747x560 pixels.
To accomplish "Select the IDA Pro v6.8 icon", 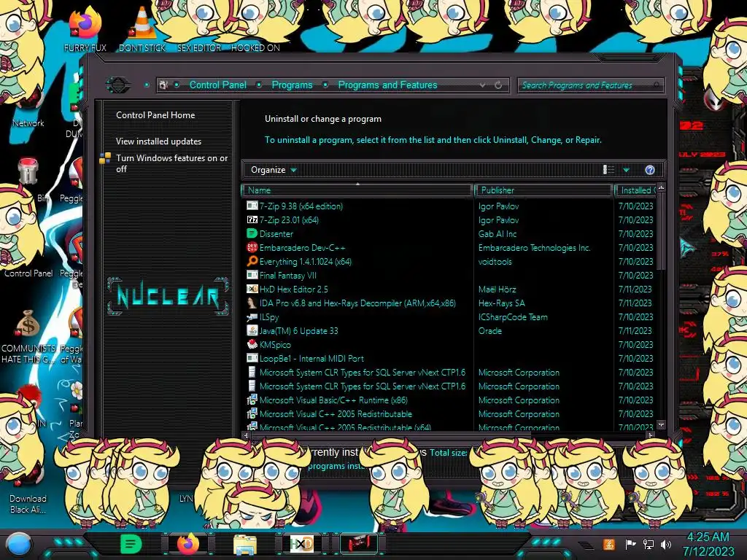I will (252, 303).
